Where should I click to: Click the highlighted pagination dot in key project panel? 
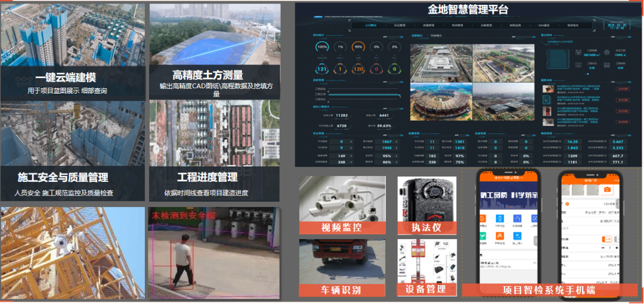pyautogui.click(x=588, y=74)
